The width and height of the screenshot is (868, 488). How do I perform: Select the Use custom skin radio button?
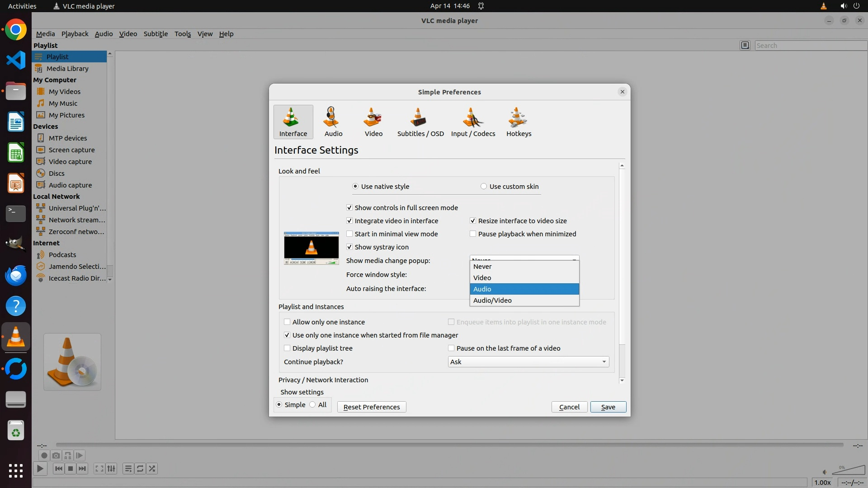[484, 187]
